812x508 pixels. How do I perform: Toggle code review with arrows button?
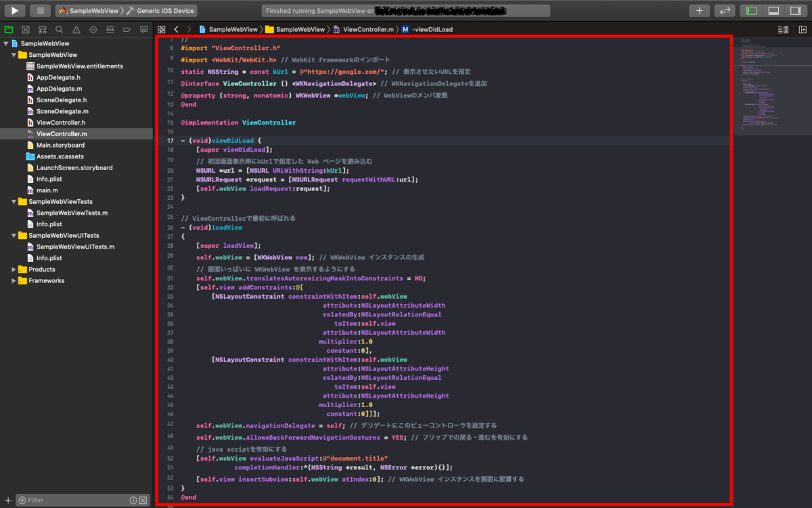(x=725, y=10)
